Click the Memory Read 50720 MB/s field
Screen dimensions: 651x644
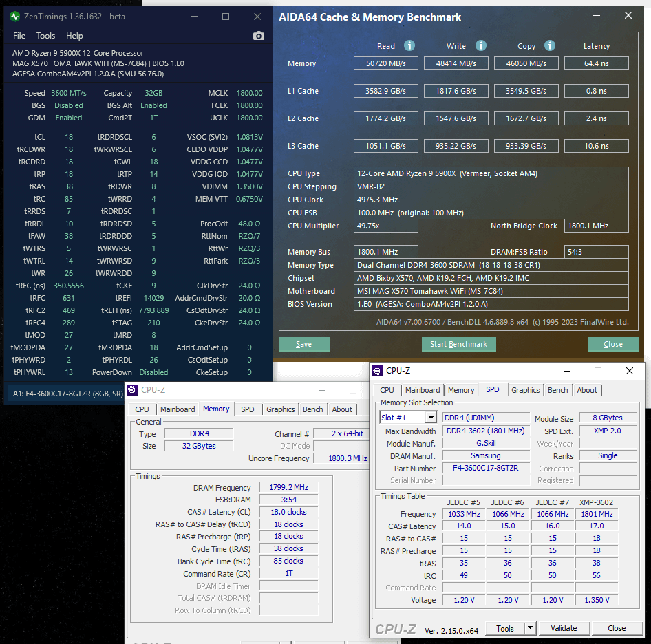385,63
